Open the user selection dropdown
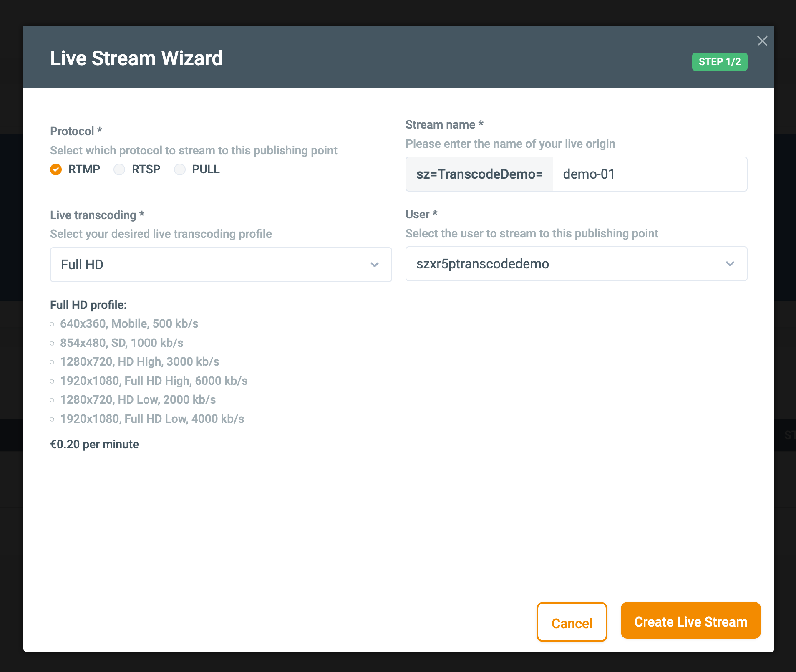The width and height of the screenshot is (796, 672). click(x=576, y=264)
